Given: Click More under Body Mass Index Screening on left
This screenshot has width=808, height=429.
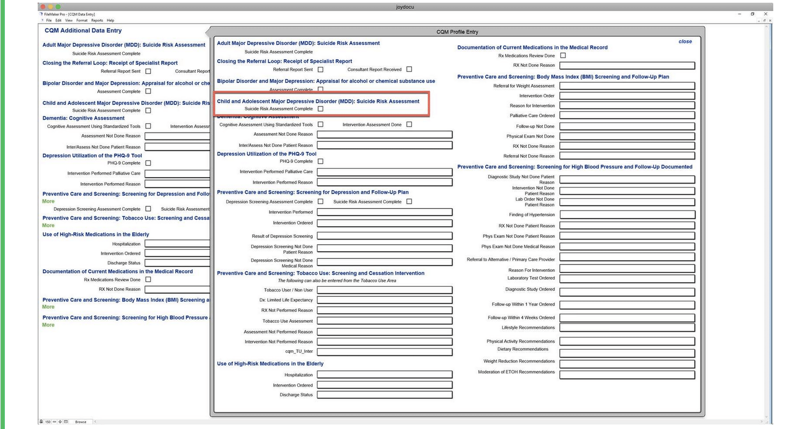Looking at the screenshot, I should coord(48,307).
